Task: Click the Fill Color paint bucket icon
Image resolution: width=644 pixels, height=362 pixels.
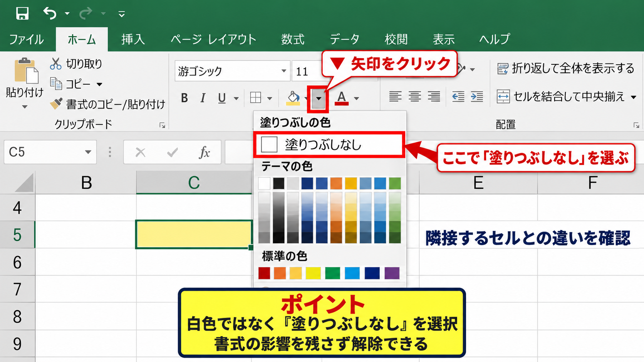Action: click(293, 98)
